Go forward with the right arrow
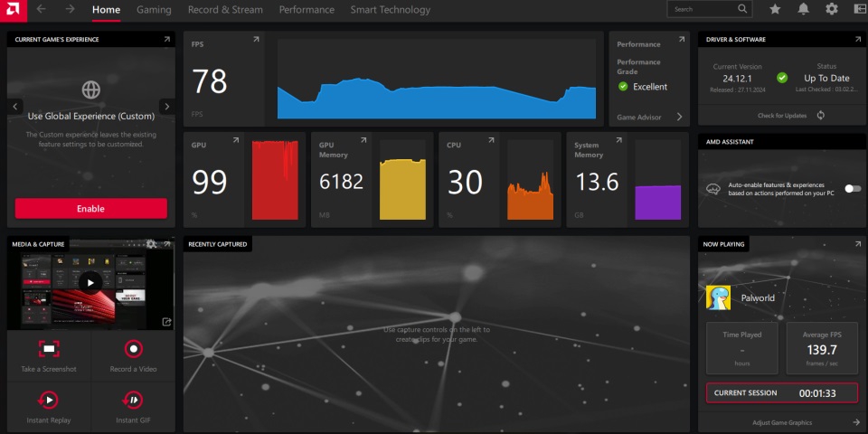 [x=70, y=9]
